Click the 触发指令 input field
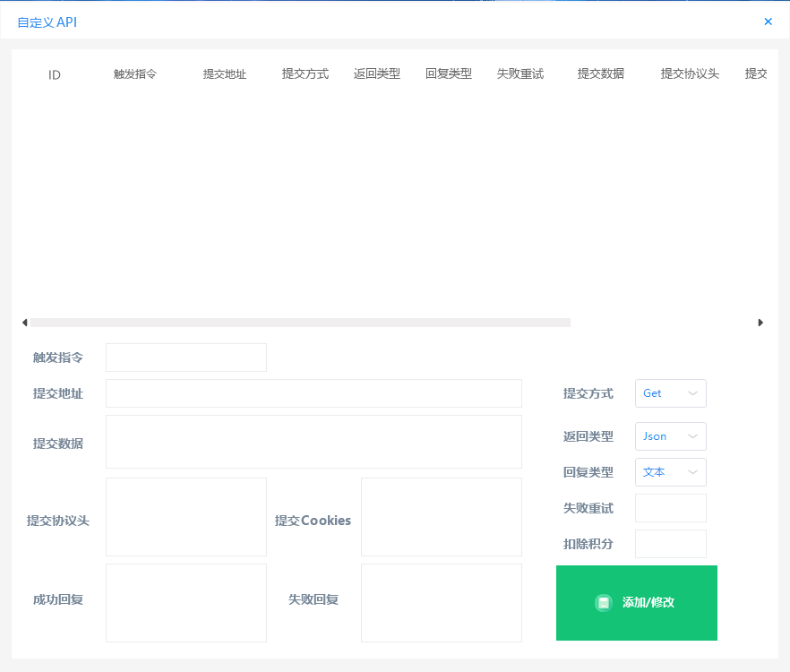This screenshot has width=790, height=672. click(x=185, y=357)
